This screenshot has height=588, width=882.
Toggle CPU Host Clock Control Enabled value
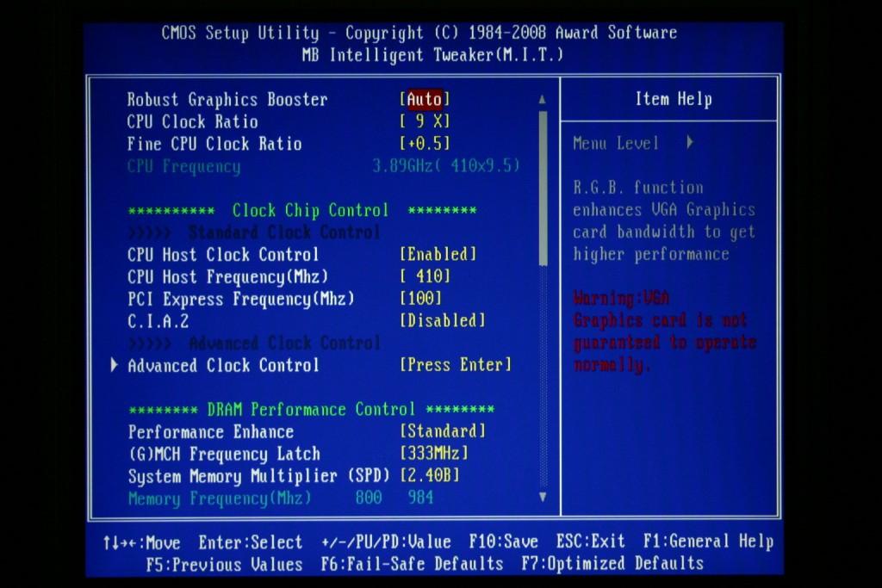pos(438,254)
